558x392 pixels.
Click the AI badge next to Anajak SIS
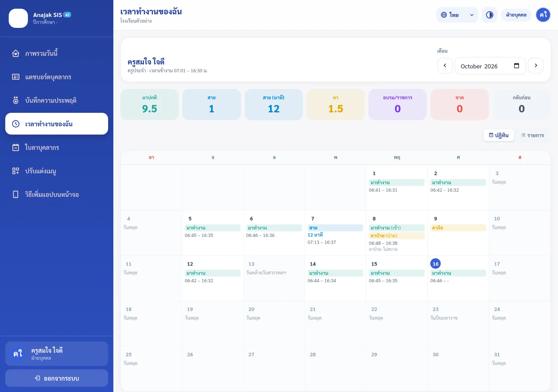point(67,15)
